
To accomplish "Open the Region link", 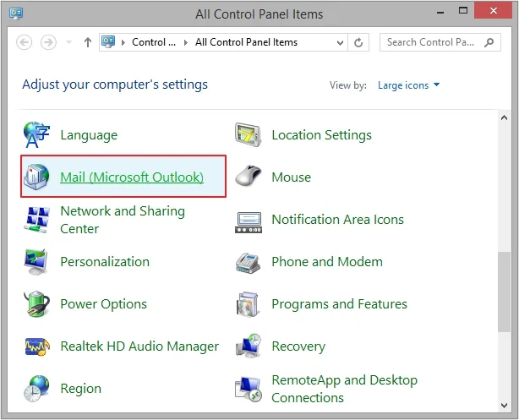I will pos(81,389).
